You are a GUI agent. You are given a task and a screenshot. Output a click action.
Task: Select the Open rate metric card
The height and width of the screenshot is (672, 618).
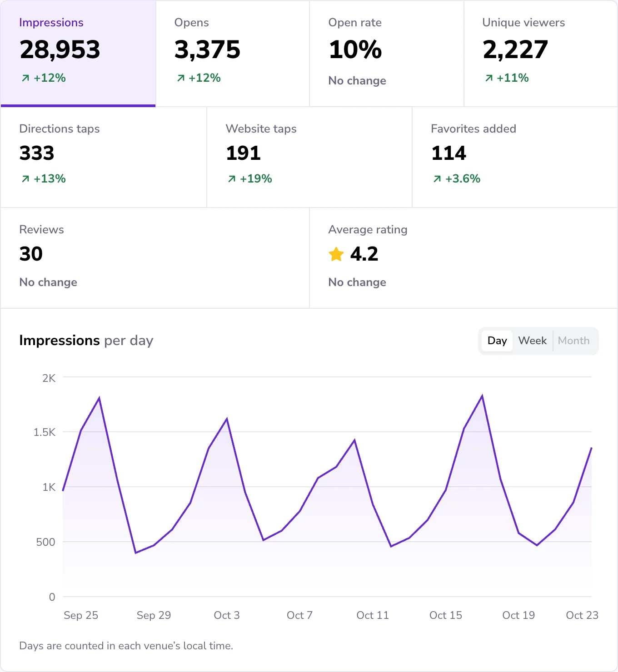click(x=387, y=54)
